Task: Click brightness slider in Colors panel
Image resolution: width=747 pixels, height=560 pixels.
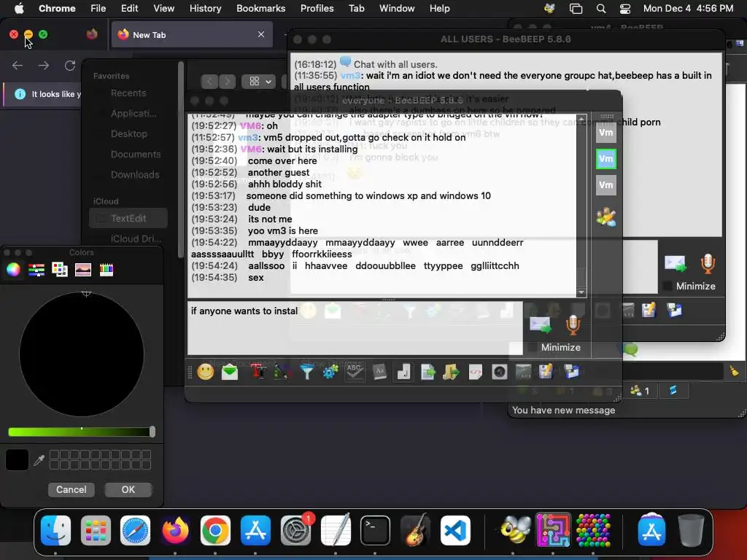Action: tap(80, 432)
